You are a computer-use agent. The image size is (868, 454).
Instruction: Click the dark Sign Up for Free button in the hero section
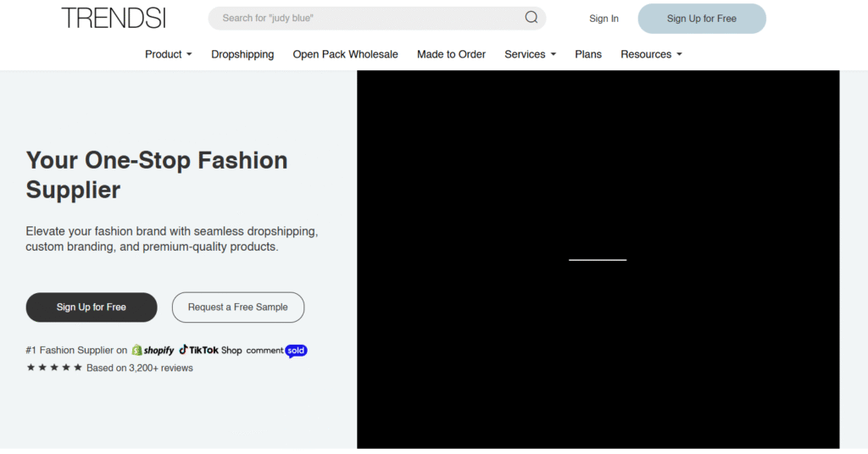pos(92,307)
